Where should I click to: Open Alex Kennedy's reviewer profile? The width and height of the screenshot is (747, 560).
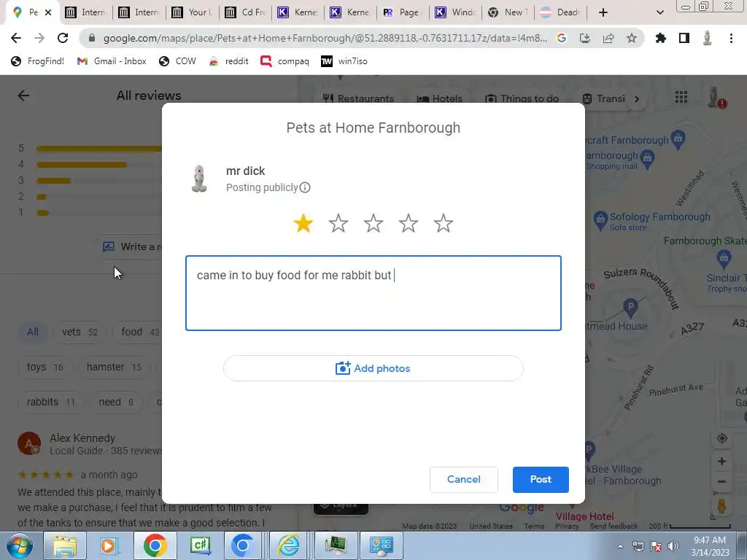coord(82,438)
